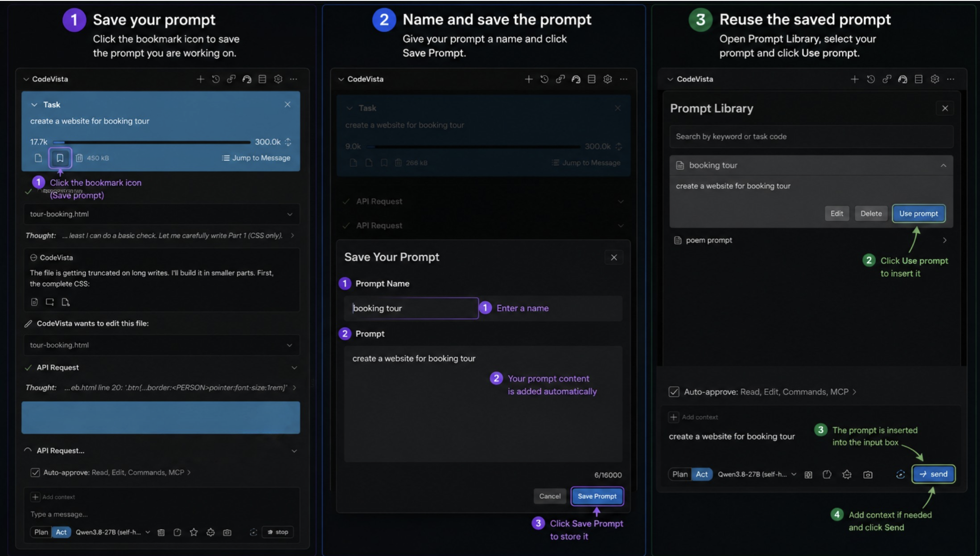
Task: Click Edit for booking tour prompt
Action: point(836,213)
